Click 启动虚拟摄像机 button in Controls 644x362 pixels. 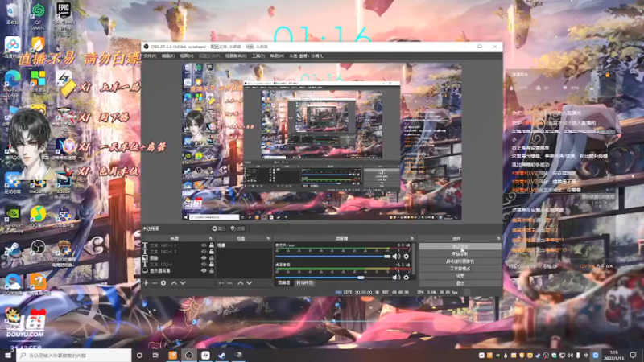[460, 261]
